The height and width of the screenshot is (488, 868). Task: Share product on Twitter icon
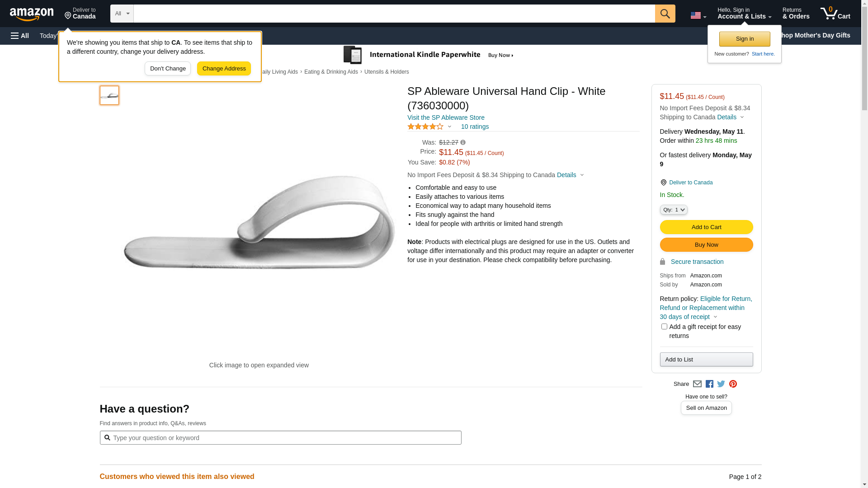pos(721,384)
